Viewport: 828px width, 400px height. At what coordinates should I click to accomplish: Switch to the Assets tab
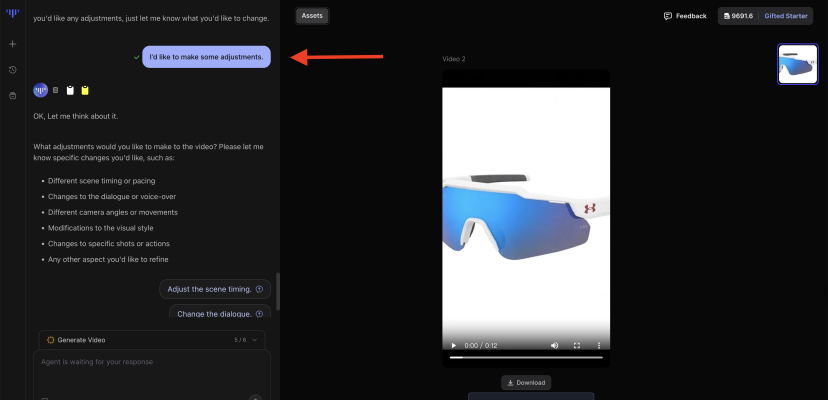312,16
